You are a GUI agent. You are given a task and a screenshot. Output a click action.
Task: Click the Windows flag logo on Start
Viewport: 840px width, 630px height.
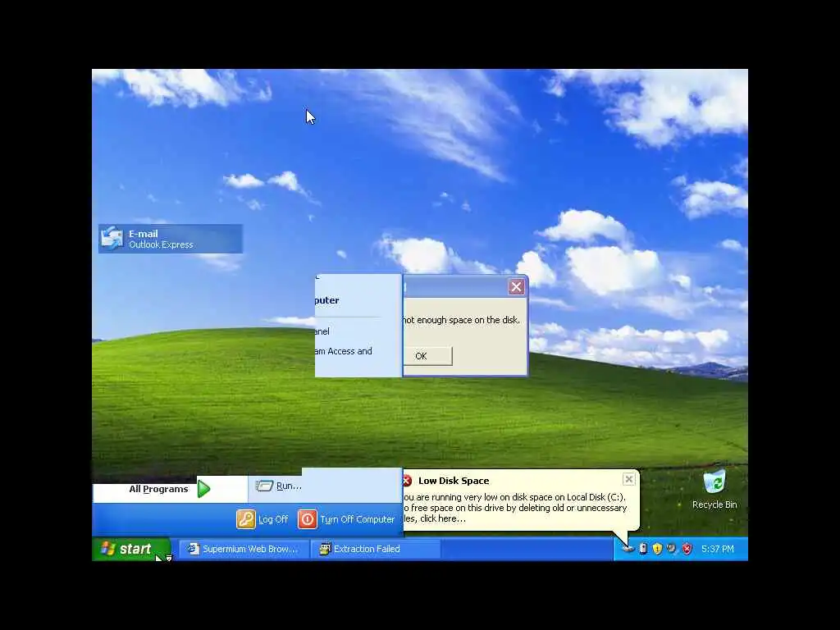click(107, 548)
